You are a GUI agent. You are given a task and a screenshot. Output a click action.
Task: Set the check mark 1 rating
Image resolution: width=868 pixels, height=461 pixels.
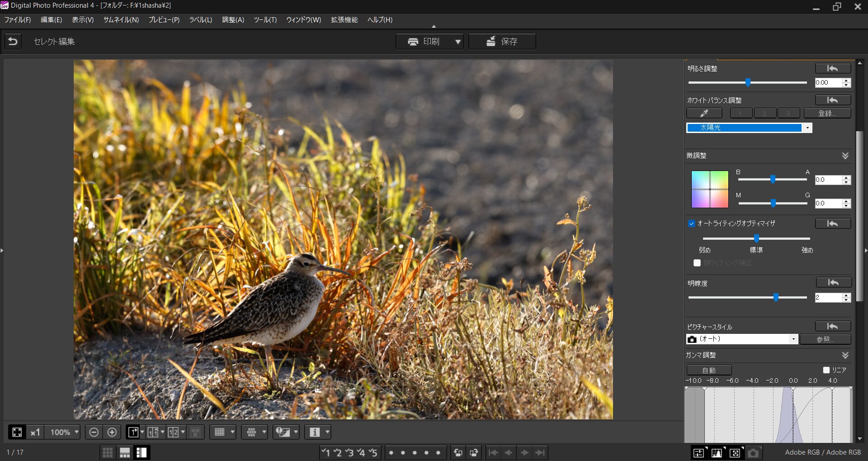tap(325, 452)
